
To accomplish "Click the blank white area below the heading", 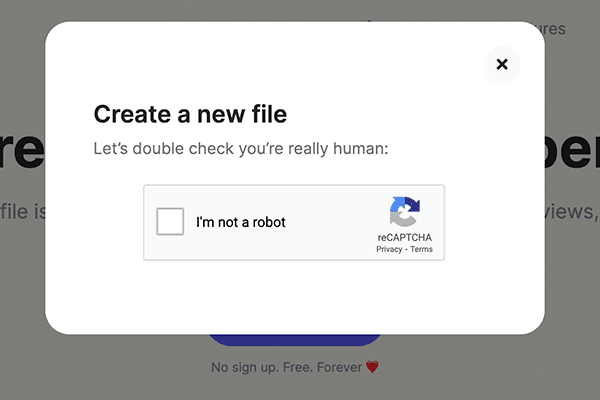I will [x=300, y=295].
